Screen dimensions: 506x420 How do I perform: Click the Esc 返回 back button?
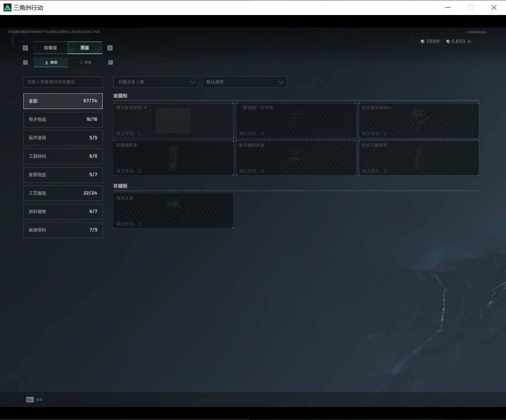pos(34,399)
